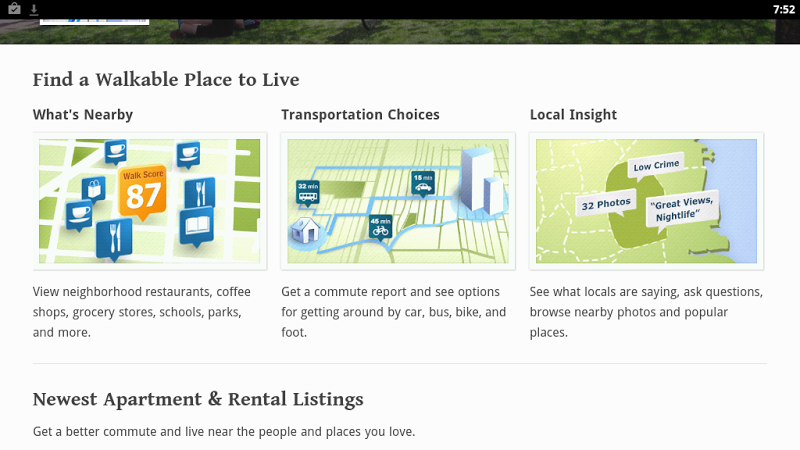Click the 15 min car commute marker

coord(423,183)
